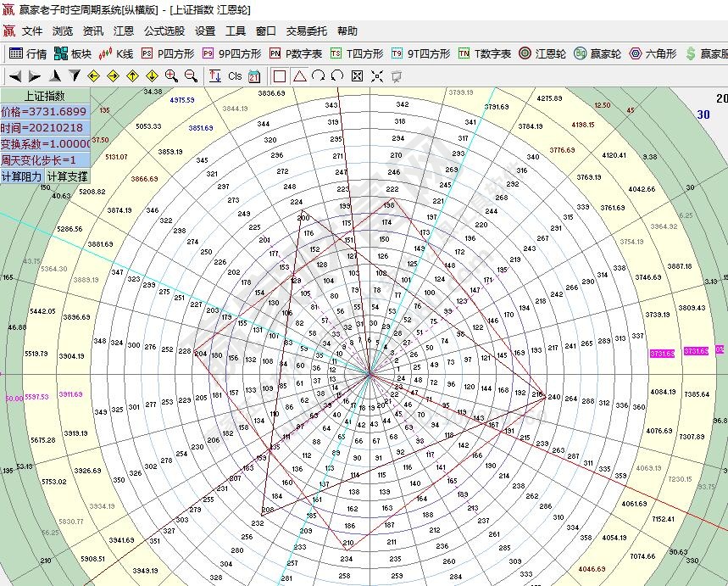Open the 六角形 hexagon chart

pos(651,53)
